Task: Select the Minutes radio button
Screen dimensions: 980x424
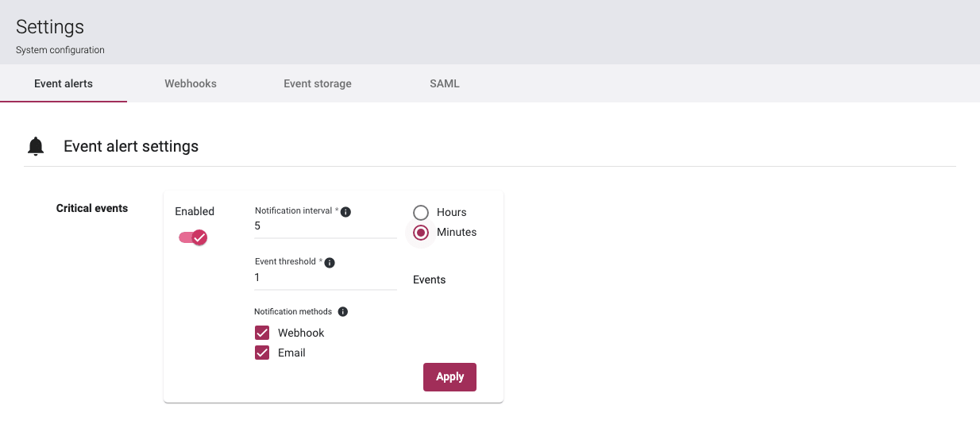Action: tap(421, 232)
